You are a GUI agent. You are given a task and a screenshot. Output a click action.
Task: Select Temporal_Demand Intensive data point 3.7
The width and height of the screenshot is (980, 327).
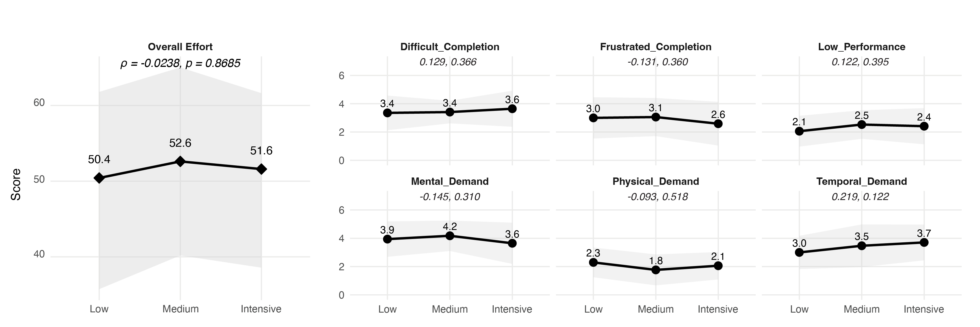click(924, 242)
